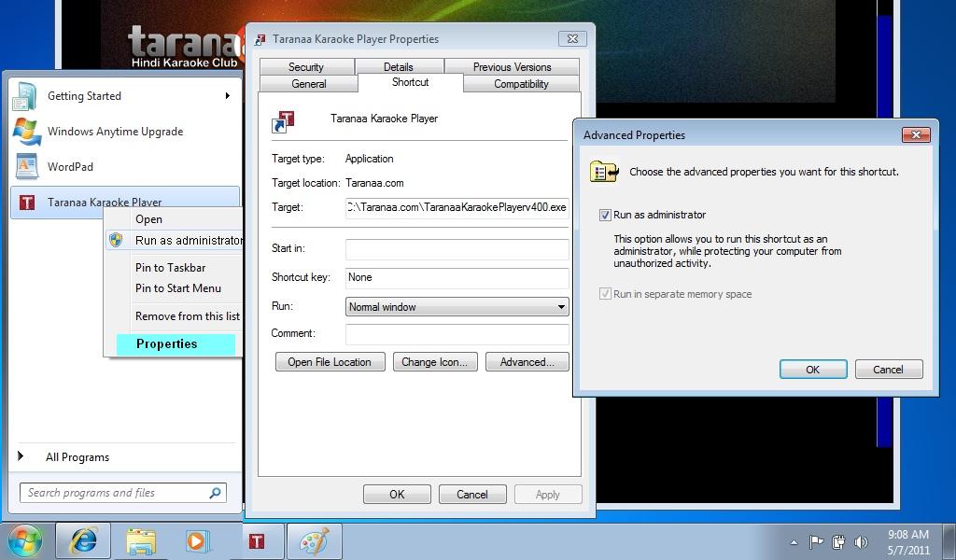
Task: Expand the Run window mode dropdown
Action: 561,307
